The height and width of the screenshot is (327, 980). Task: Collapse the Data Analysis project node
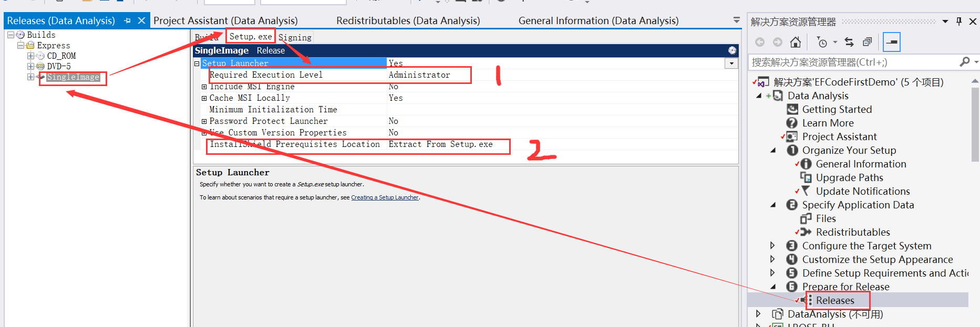(x=759, y=96)
